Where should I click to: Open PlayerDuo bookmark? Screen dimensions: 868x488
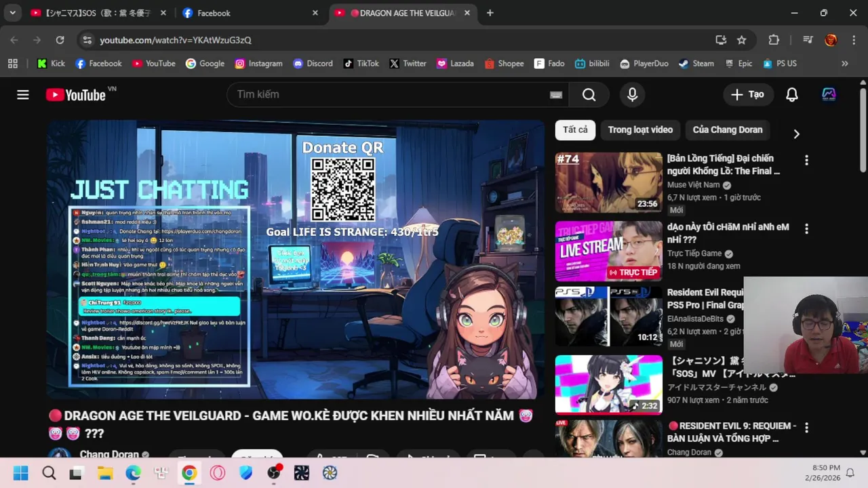644,63
